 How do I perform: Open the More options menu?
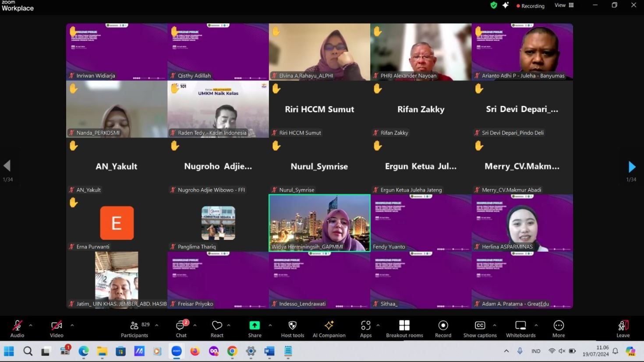(559, 329)
